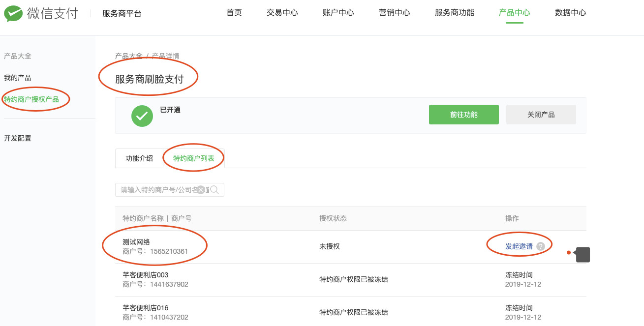Screen dimensions: 644x326
Task: Select 营销中心 in the navigation bar
Action: tap(395, 13)
